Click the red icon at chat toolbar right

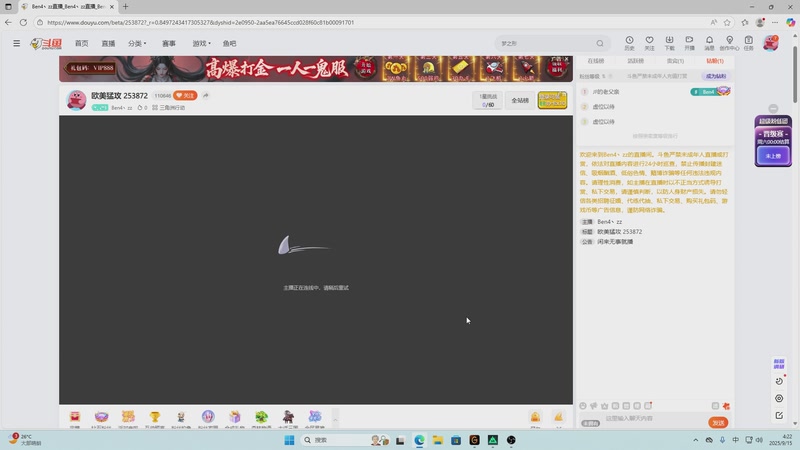point(726,406)
